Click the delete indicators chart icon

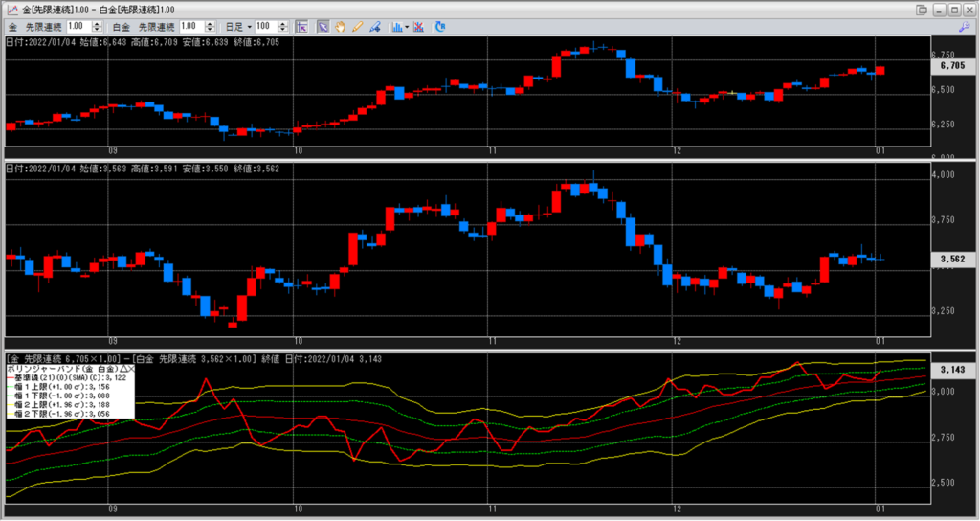coord(420,26)
